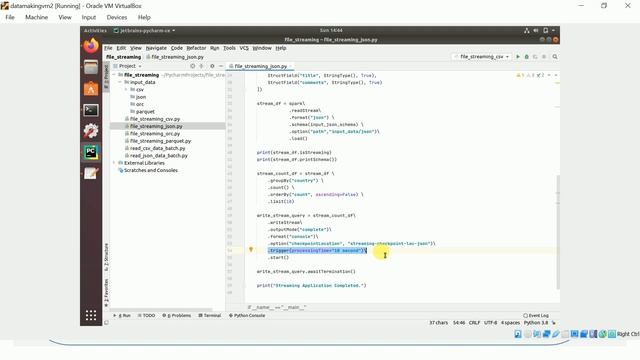Collapse the file_streaming project root
Viewport: 640px width, 360px height.
pos(115,75)
